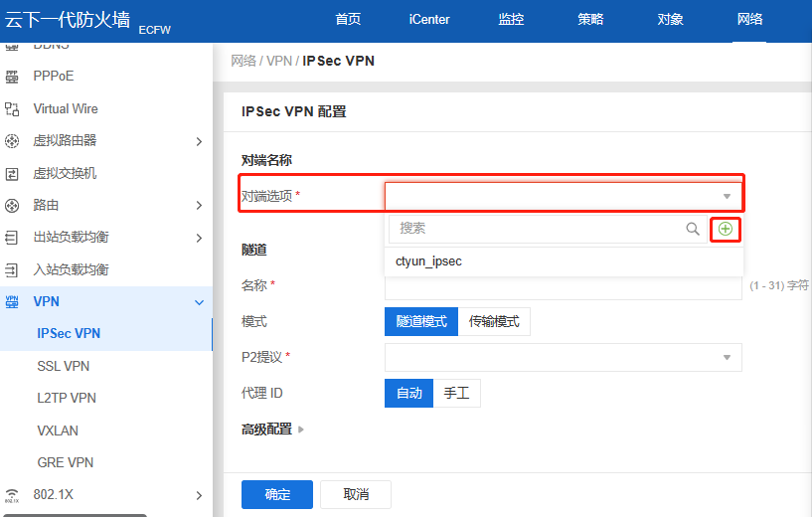The width and height of the screenshot is (812, 517).
Task: Click the Virtual Wire sidebar icon
Action: [13, 109]
